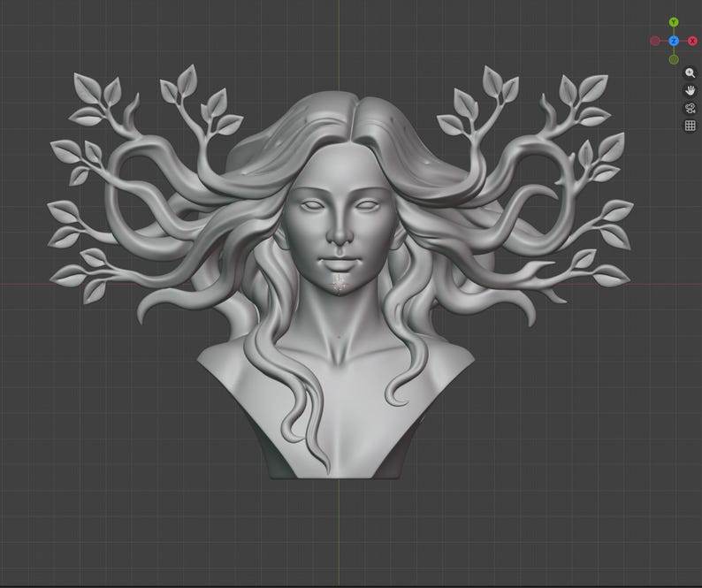Screen dimensions: 702x588
Task: Click the green Y axis gizmo ball
Action: pos(674,22)
